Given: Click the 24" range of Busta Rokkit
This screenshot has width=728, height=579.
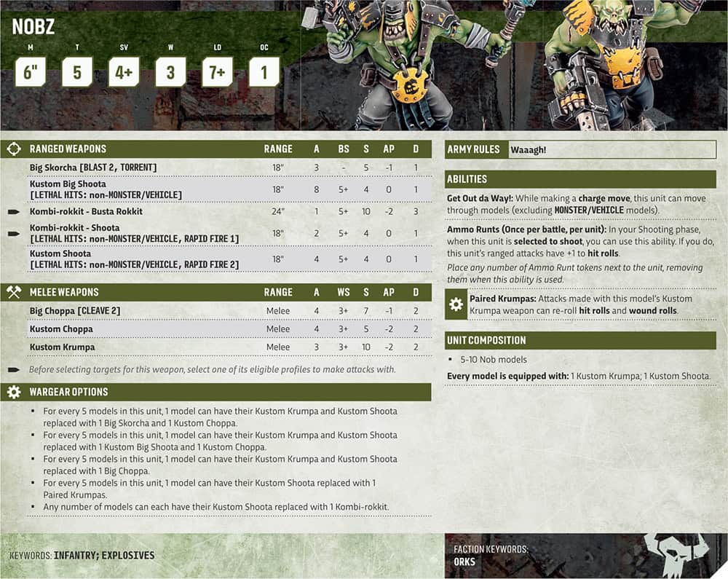Looking at the screenshot, I should tap(278, 211).
